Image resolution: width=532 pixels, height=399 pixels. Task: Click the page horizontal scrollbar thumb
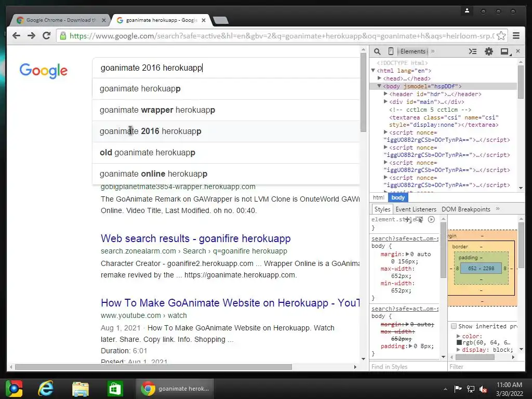[x=153, y=367]
